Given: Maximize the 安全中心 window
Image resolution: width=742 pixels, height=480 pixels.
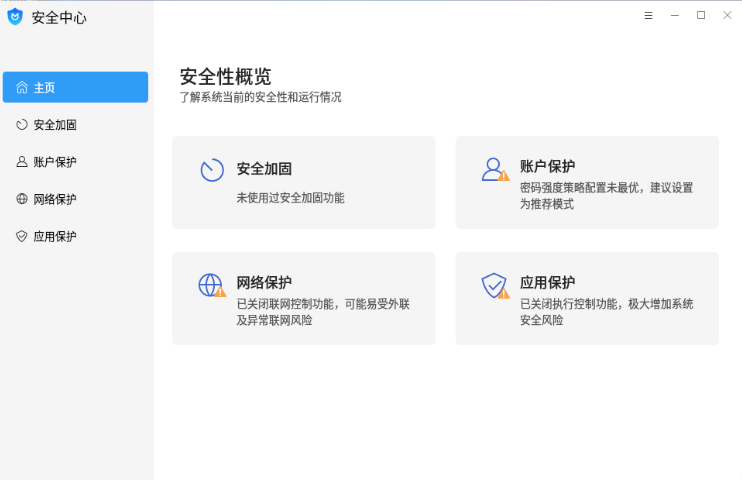Looking at the screenshot, I should click(x=701, y=16).
